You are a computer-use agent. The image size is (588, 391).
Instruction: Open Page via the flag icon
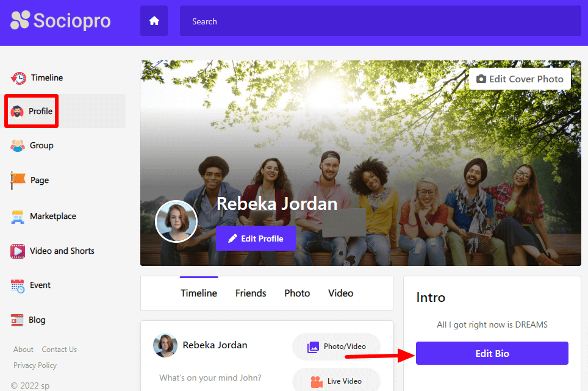tap(18, 181)
